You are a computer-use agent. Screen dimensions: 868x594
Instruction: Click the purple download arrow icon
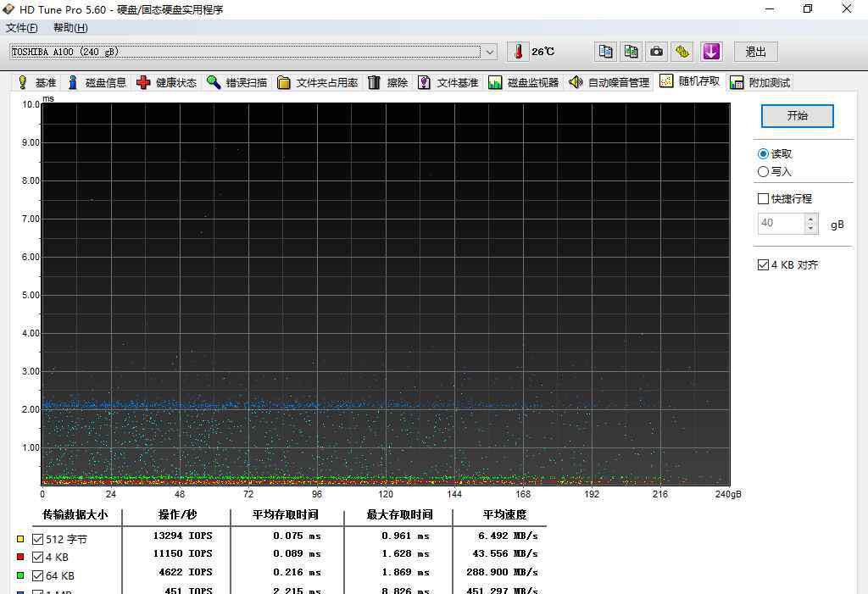[x=711, y=52]
